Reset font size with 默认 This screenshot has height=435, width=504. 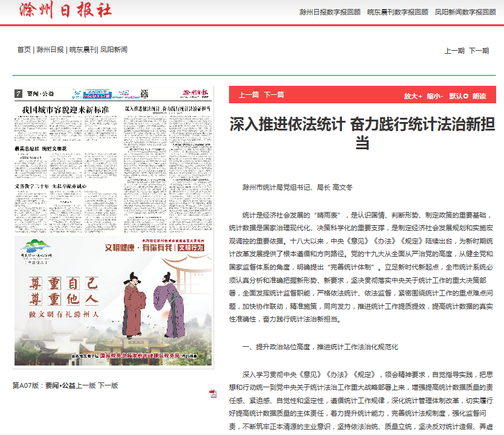click(x=459, y=96)
